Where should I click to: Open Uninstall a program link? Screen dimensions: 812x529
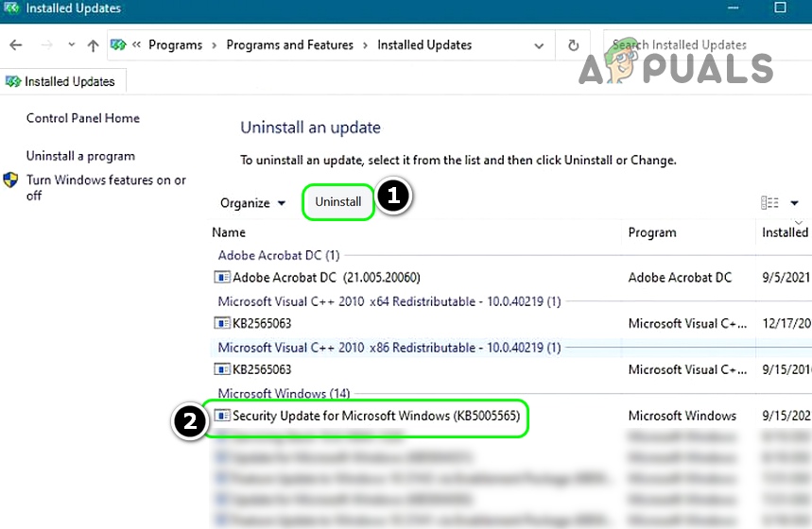tap(80, 156)
